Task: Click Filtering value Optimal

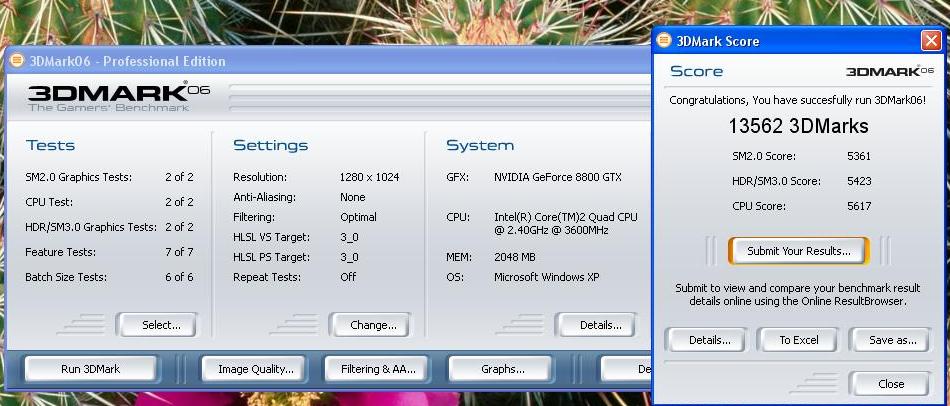Action: [x=358, y=217]
